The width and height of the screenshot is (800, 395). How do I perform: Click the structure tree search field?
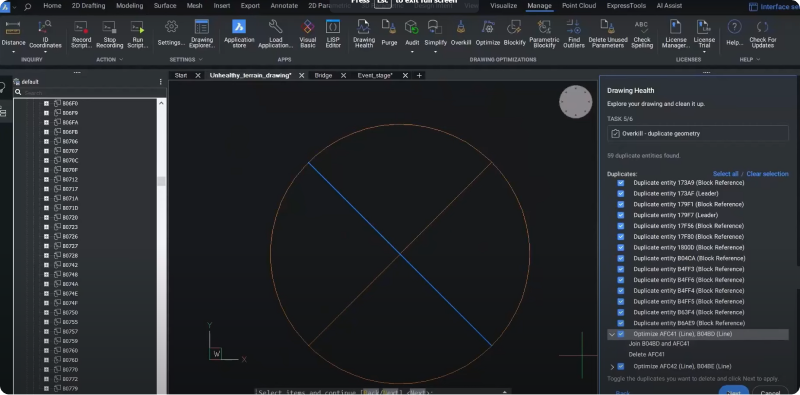90,93
